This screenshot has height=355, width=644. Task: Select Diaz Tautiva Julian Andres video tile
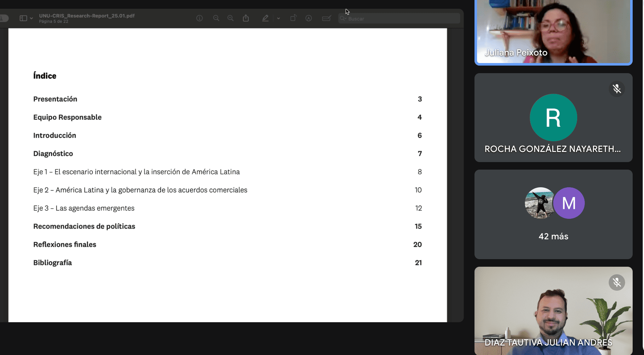[553, 311]
